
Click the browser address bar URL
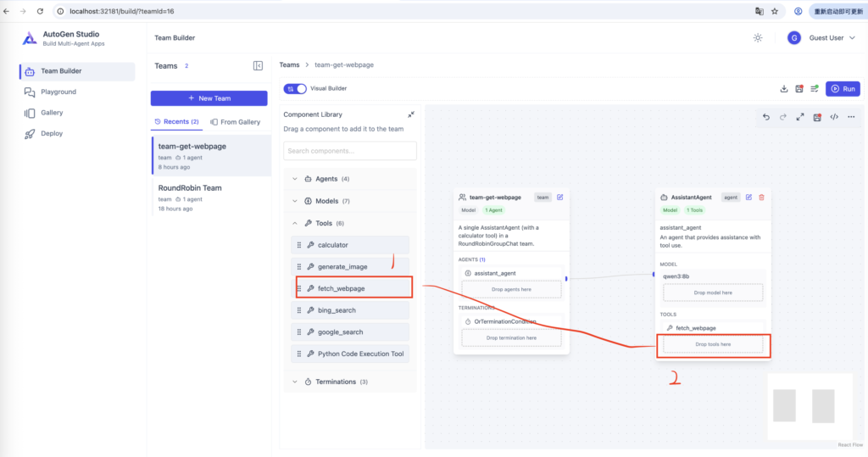point(122,11)
